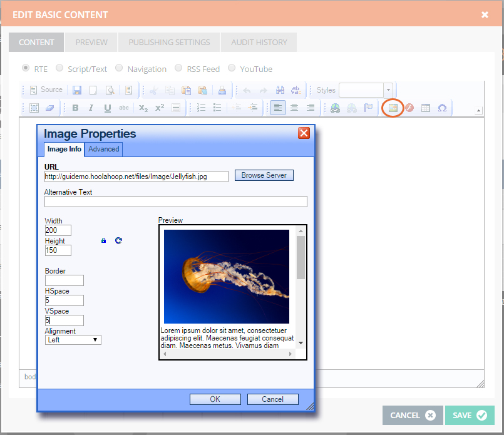Click the Decrease Indent icon
Viewport: 504px width, 435px height.
(237, 108)
